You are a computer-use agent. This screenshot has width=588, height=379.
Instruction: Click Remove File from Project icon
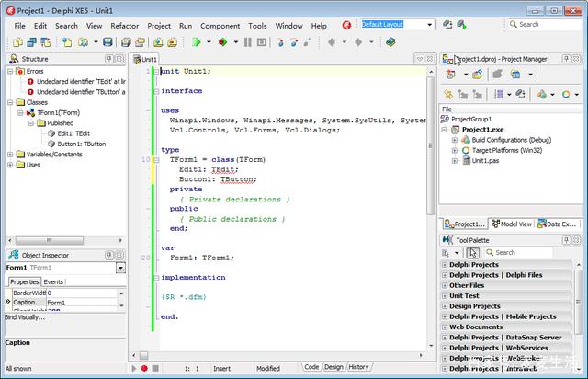(x=172, y=42)
